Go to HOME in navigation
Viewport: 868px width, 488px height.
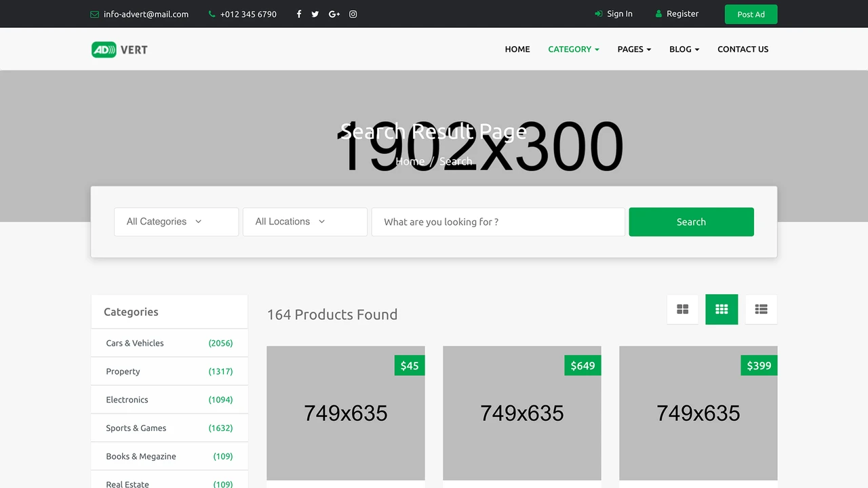click(x=517, y=49)
